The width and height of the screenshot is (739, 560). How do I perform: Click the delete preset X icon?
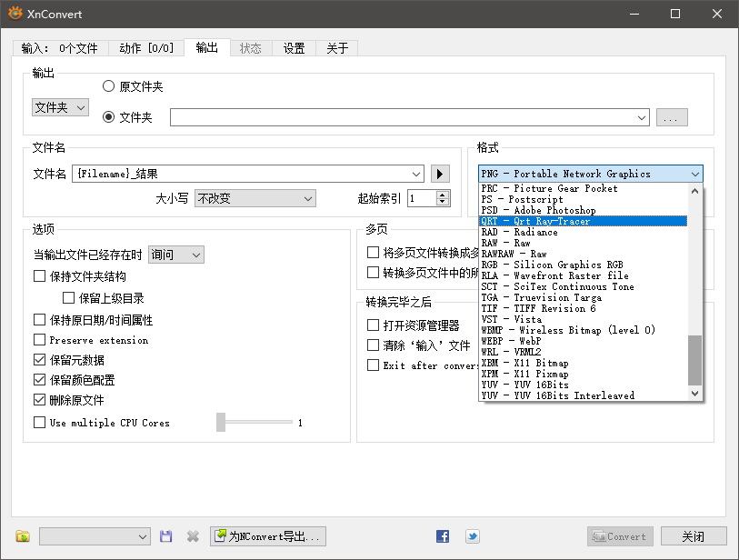193,536
